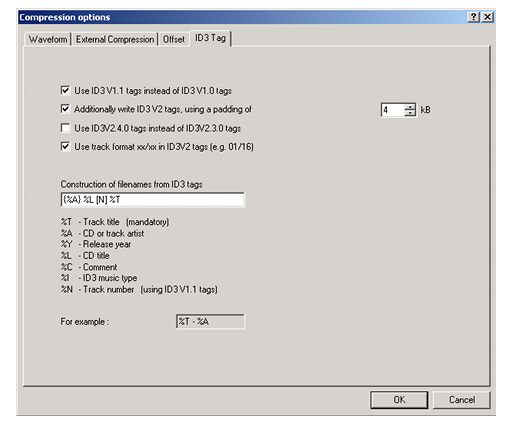The height and width of the screenshot is (424, 512).
Task: Click the Cancel button
Action: [462, 400]
